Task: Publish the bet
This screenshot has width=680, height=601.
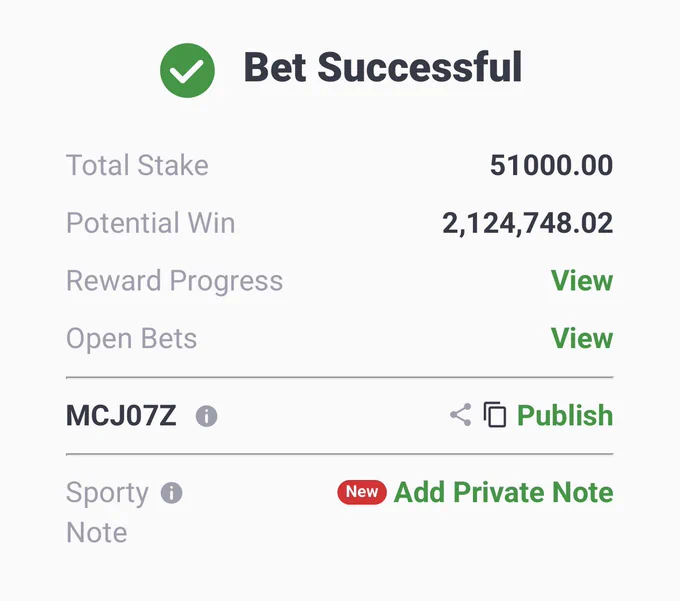Action: [565, 415]
